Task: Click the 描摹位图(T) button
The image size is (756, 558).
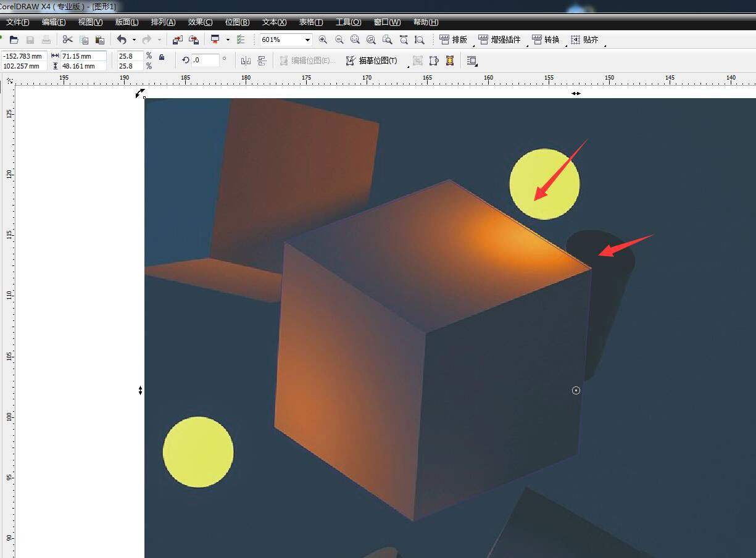Action: click(372, 60)
